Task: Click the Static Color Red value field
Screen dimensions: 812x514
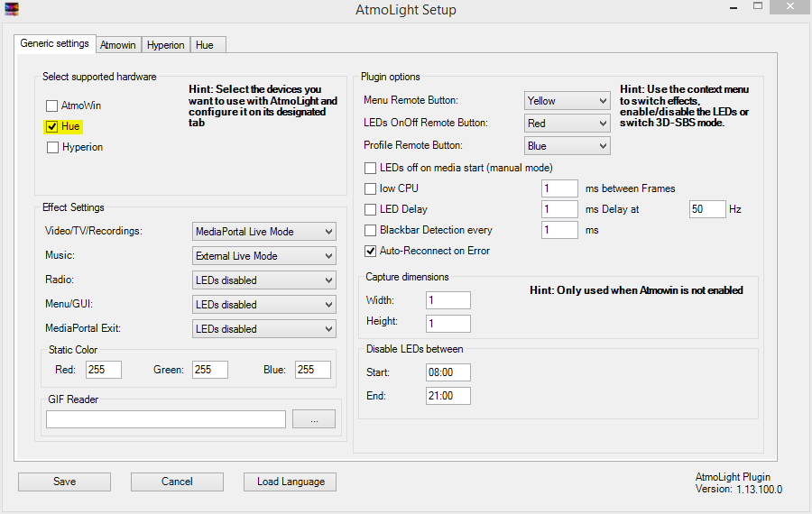Action: click(104, 370)
